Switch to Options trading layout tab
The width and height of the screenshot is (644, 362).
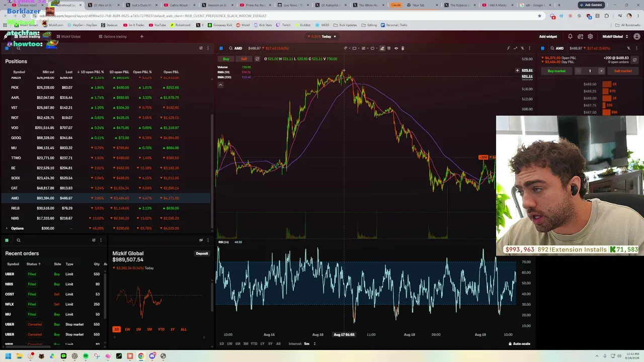pyautogui.click(x=113, y=37)
